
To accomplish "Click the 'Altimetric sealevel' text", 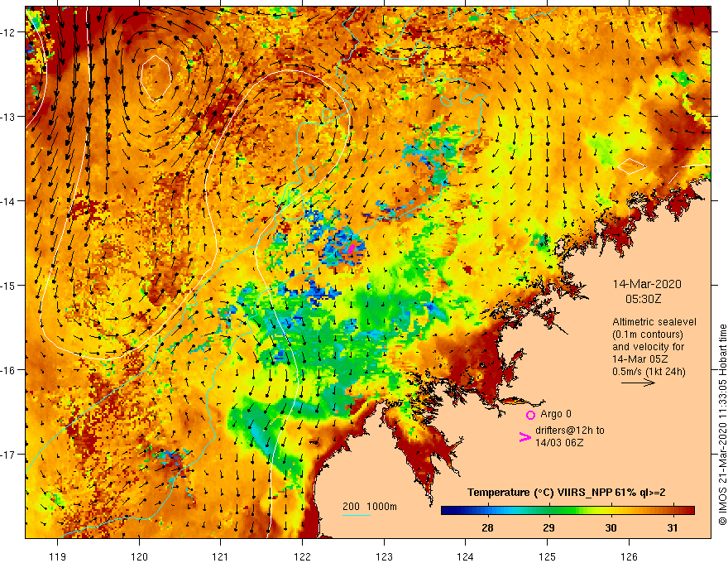I will (x=654, y=321).
